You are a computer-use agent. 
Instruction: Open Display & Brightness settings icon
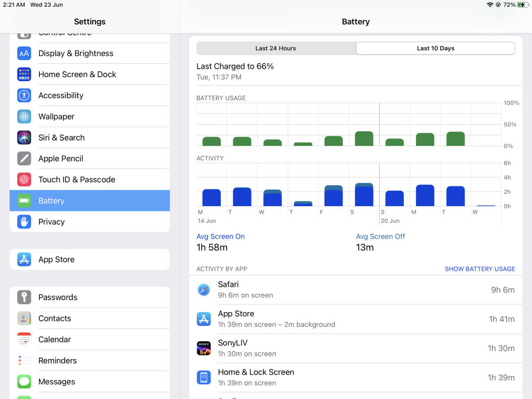click(24, 54)
